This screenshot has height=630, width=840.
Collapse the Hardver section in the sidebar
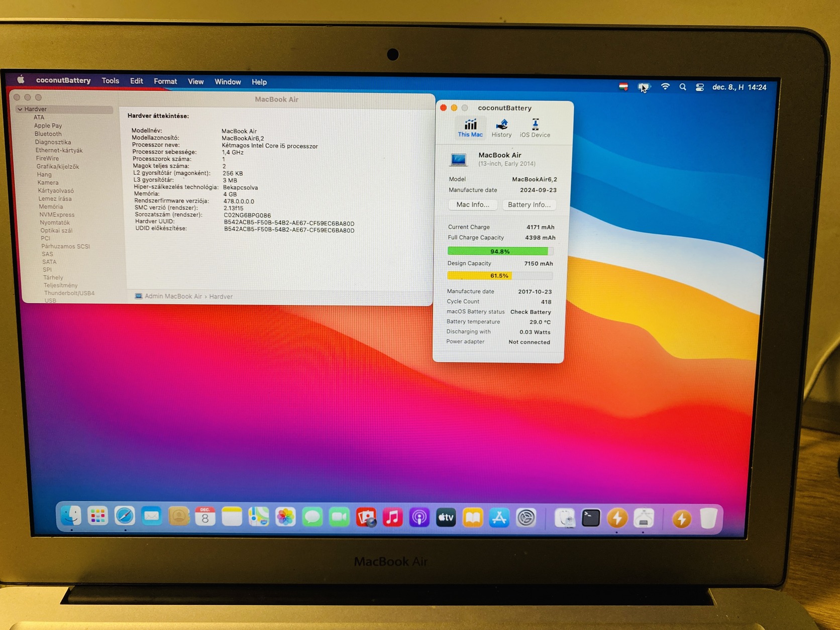pyautogui.click(x=20, y=109)
